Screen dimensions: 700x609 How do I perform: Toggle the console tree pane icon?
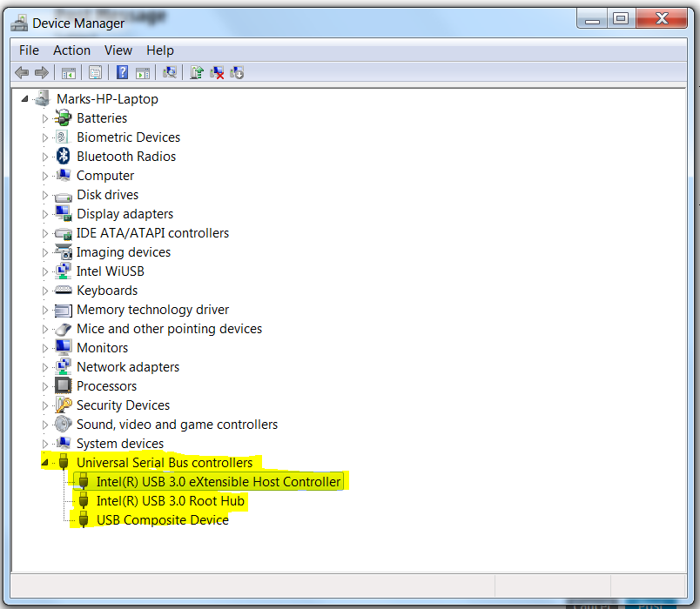68,73
